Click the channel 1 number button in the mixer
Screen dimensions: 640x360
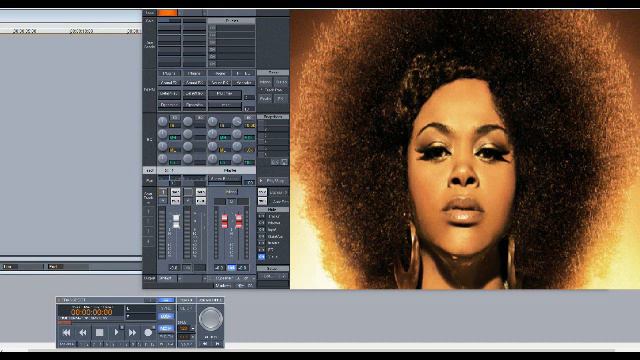[163, 192]
